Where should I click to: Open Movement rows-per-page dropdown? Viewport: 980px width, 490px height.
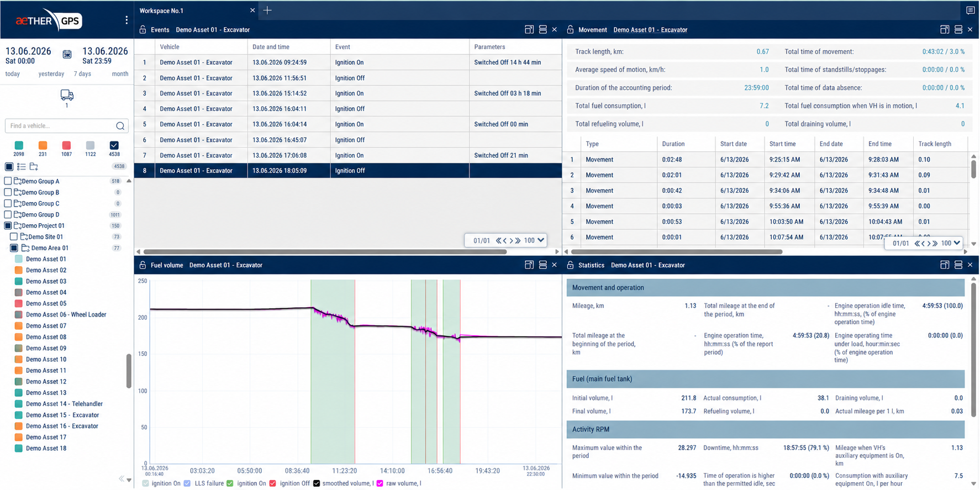[x=951, y=244]
